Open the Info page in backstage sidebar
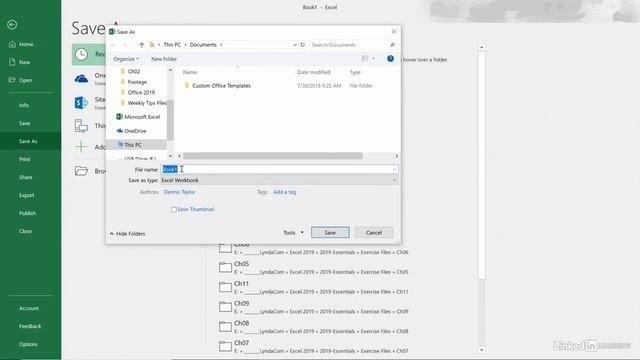The width and height of the screenshot is (640, 360). point(24,105)
